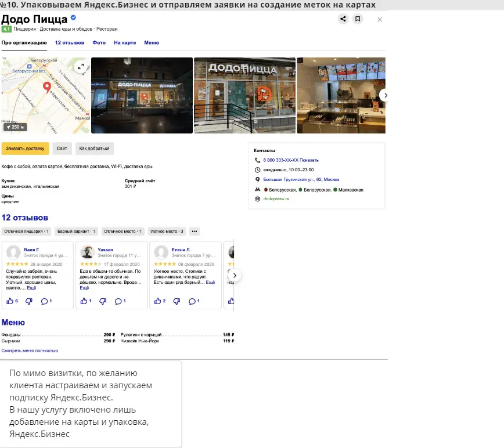504x448 pixels.
Task: Filter reviews by Барный вариант tag
Action: click(x=76, y=231)
